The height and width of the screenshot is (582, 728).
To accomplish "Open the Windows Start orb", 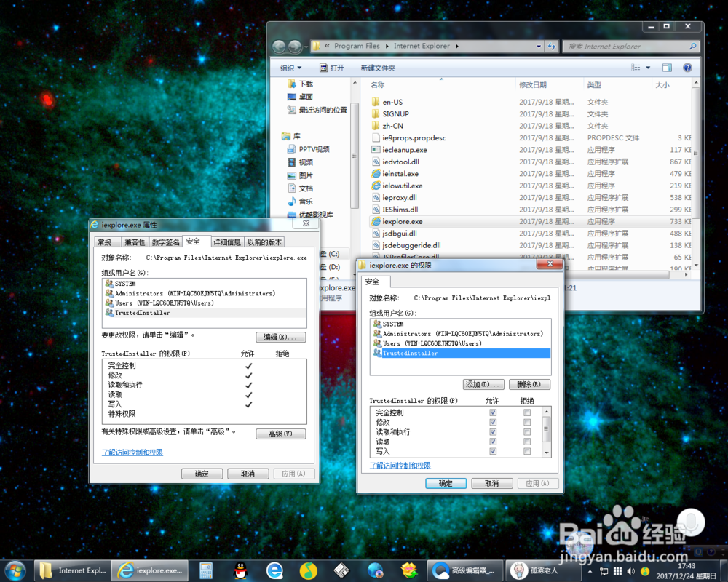I will tap(15, 570).
